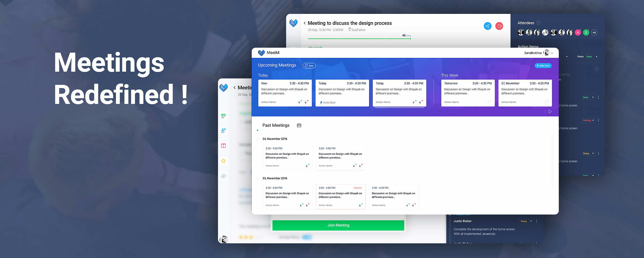Click the yellow star icon in left sidebar
Viewport: 644px width, 258px height.
(x=223, y=161)
